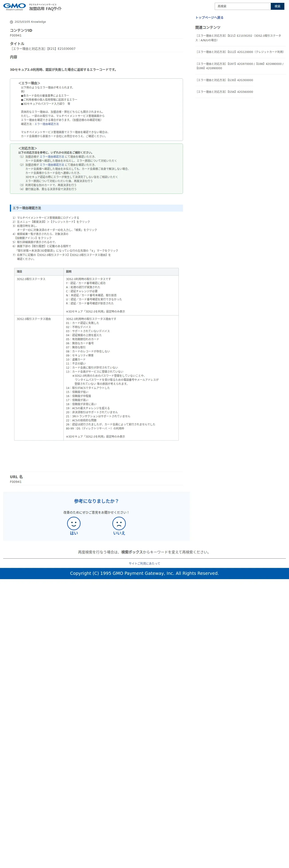Click the 参考になりましたか？ heading

coord(96,501)
